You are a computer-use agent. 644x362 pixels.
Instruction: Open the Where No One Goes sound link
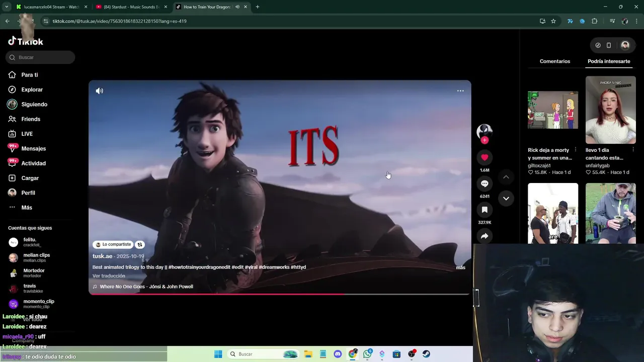146,287
